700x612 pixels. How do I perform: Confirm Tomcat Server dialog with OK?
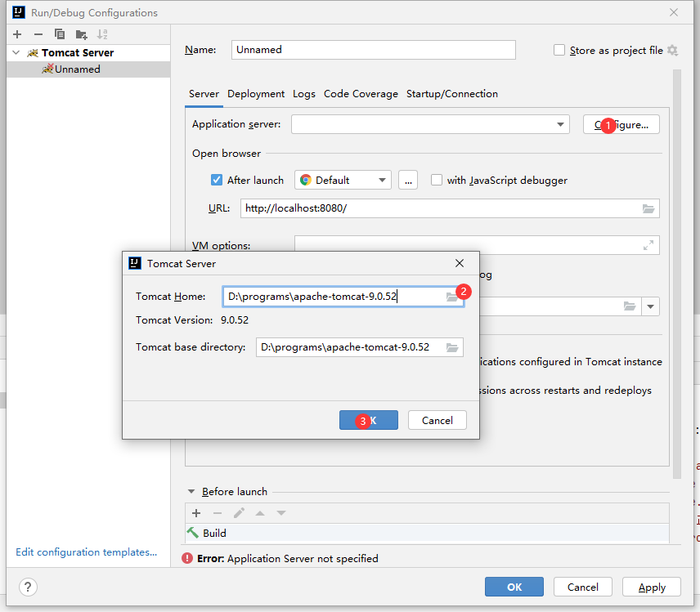click(x=368, y=420)
